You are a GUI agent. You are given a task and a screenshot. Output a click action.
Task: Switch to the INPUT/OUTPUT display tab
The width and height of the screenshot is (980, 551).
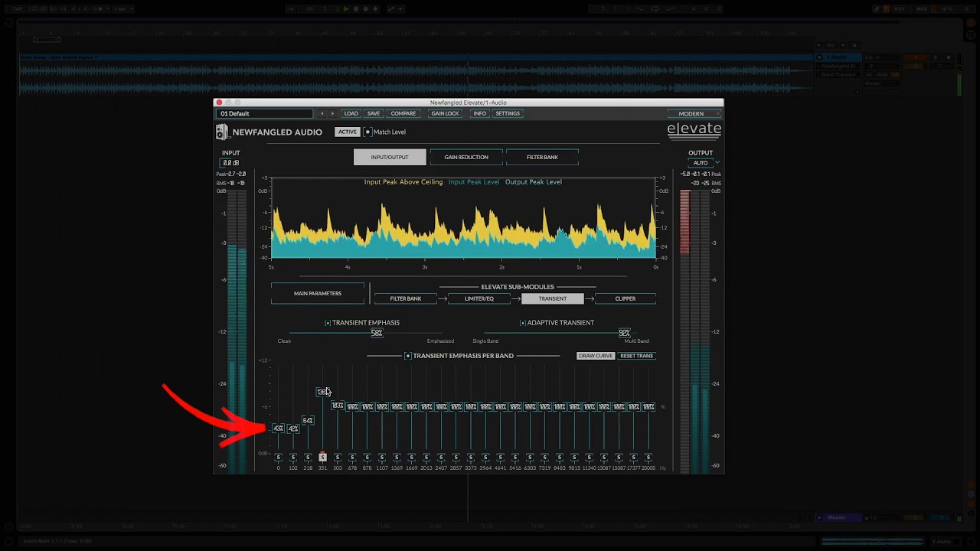[x=390, y=157]
